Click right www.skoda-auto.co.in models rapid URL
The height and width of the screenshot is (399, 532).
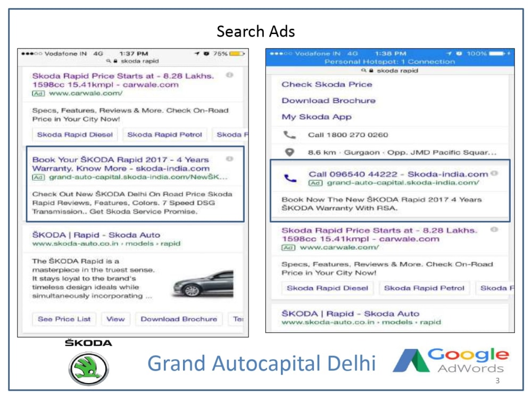point(361,322)
